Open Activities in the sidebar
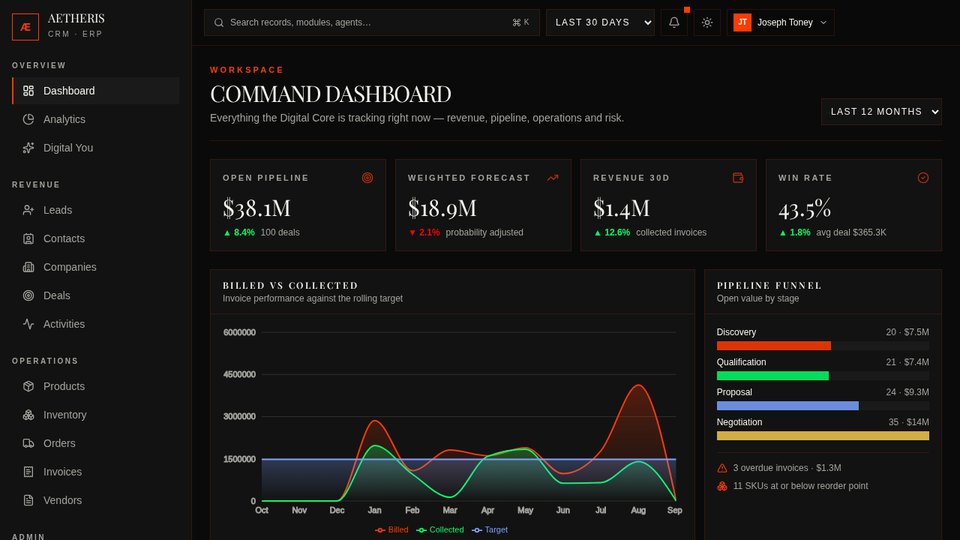 [x=96, y=324]
